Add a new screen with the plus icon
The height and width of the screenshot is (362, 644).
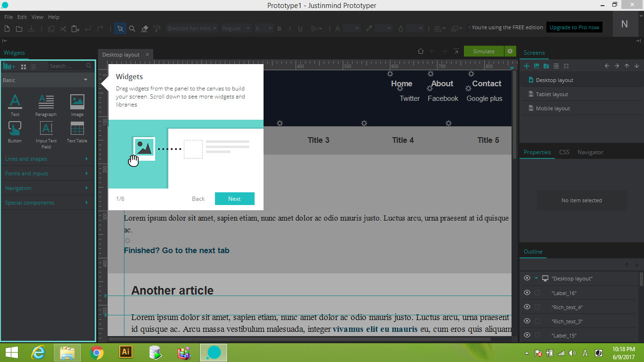click(x=526, y=66)
